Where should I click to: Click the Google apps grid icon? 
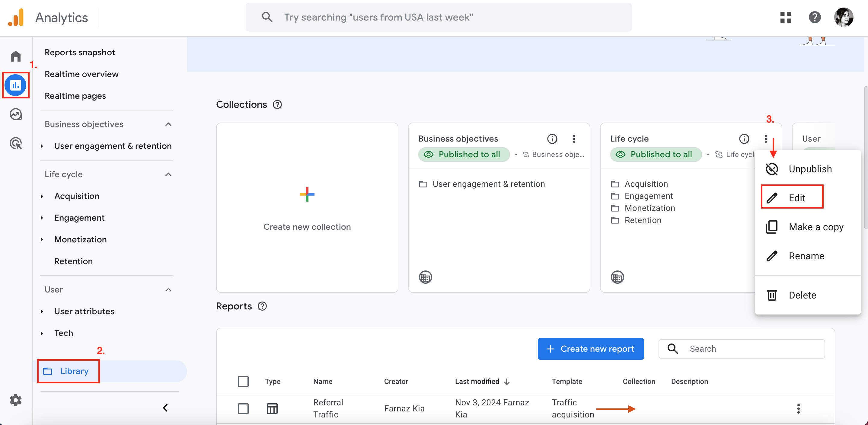tap(786, 17)
